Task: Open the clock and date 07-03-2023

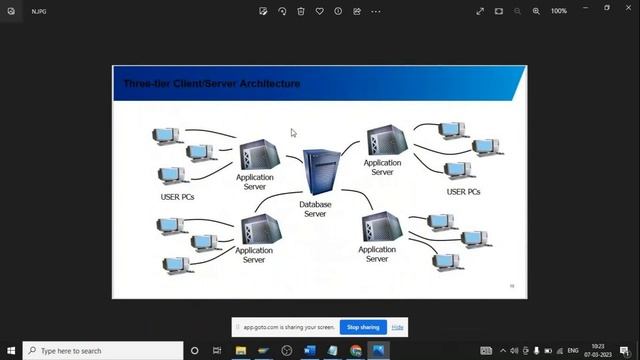Action: click(598, 351)
